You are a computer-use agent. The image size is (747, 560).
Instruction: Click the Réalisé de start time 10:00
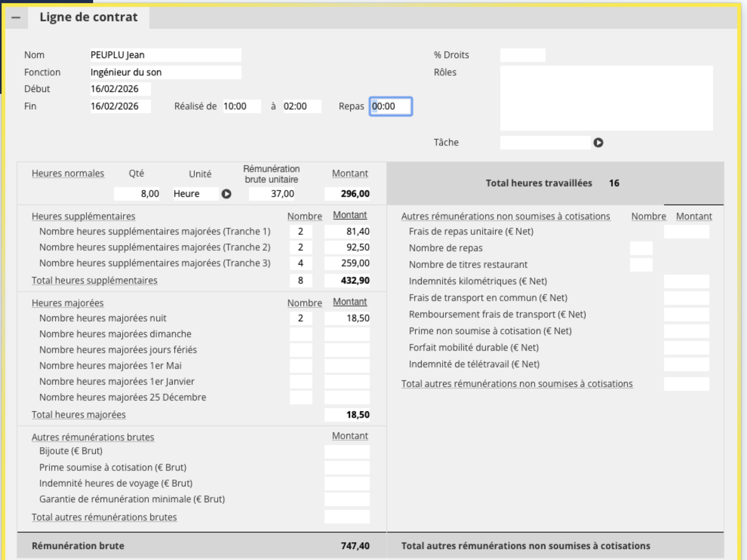242,106
